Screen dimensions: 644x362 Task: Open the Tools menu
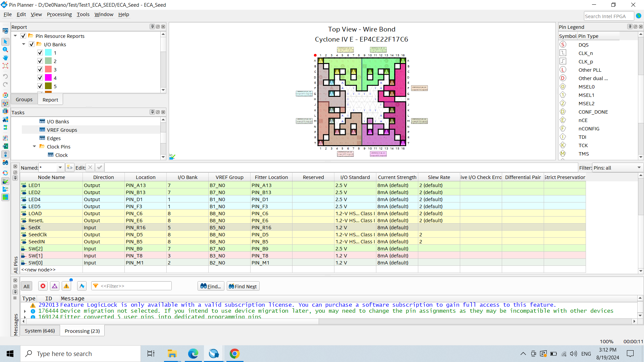pos(83,14)
